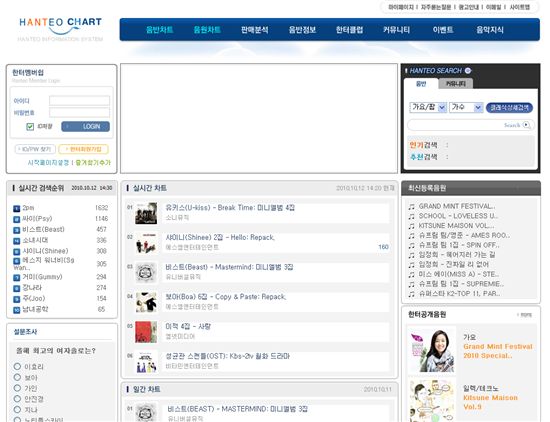Screen dimensions: 550x422
Task: Click rank 1 icon beside 2pm
Action: click(x=16, y=208)
